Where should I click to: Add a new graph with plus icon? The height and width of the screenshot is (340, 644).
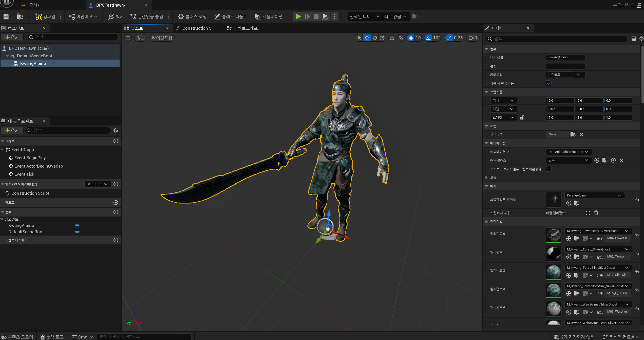(116, 141)
